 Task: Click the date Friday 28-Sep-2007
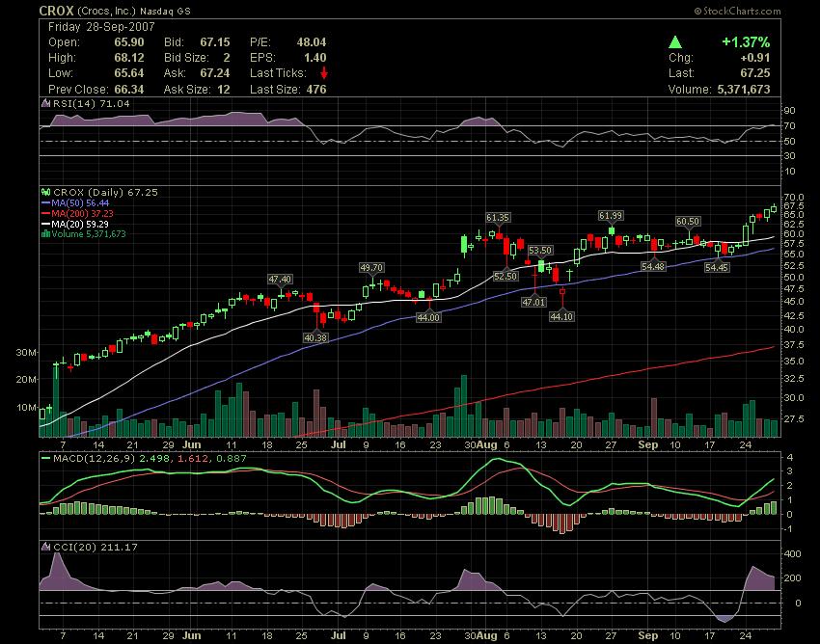coord(101,27)
